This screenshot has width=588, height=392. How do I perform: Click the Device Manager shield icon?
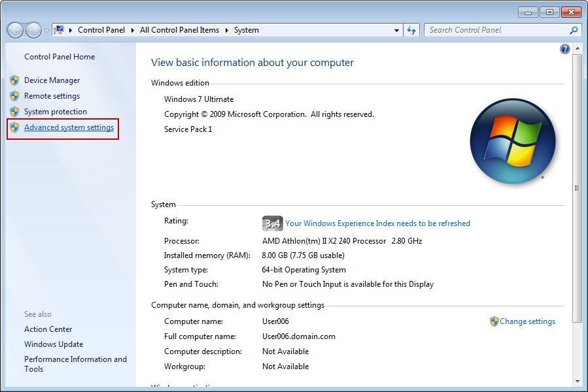coord(14,80)
